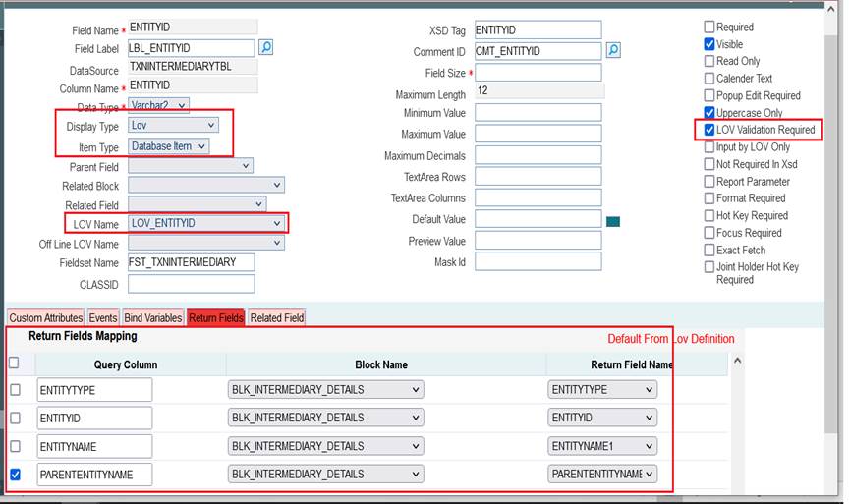This screenshot has height=504, width=849.
Task: Open the Parent Field dropdown
Action: click(x=191, y=166)
